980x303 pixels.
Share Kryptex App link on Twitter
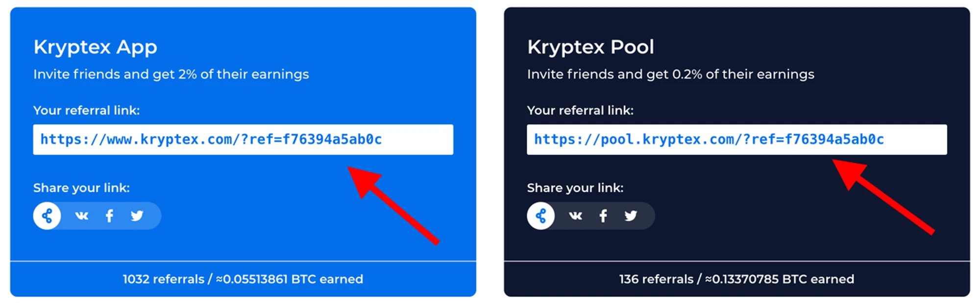pyautogui.click(x=137, y=216)
